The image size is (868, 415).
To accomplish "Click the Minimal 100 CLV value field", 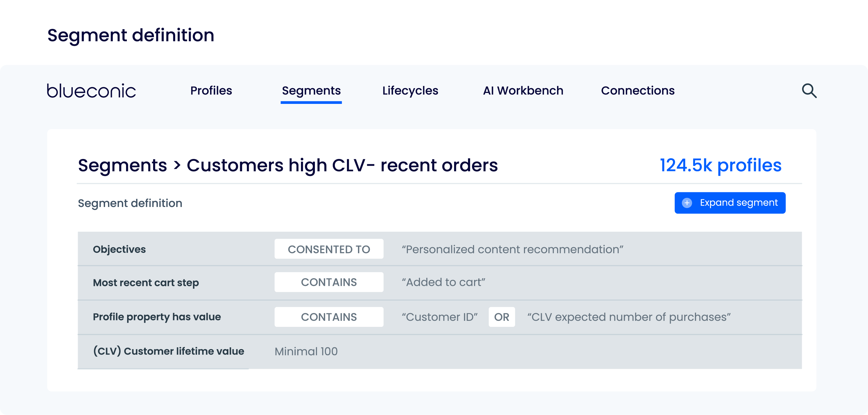I will 306,351.
